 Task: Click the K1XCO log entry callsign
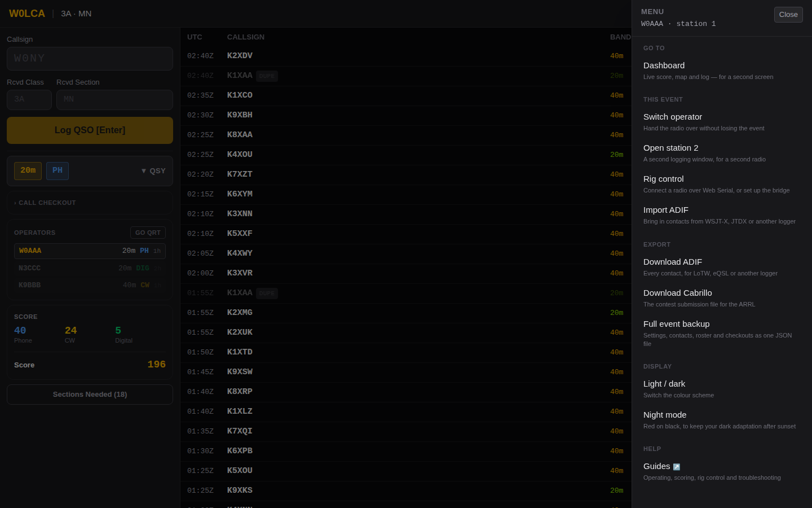[240, 95]
